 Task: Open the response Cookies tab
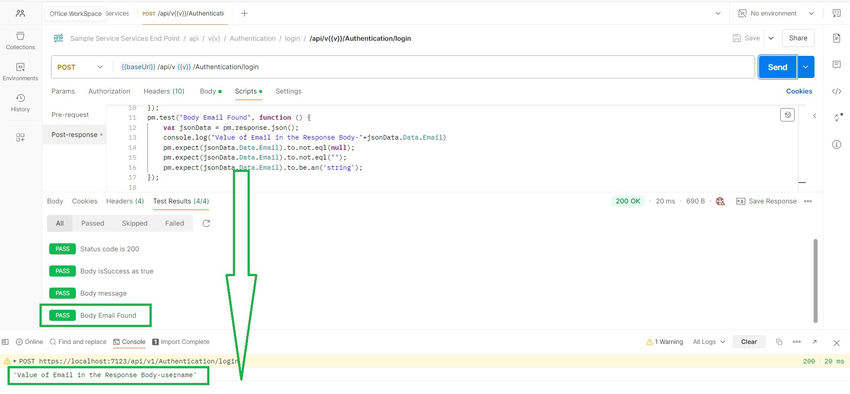(x=85, y=201)
